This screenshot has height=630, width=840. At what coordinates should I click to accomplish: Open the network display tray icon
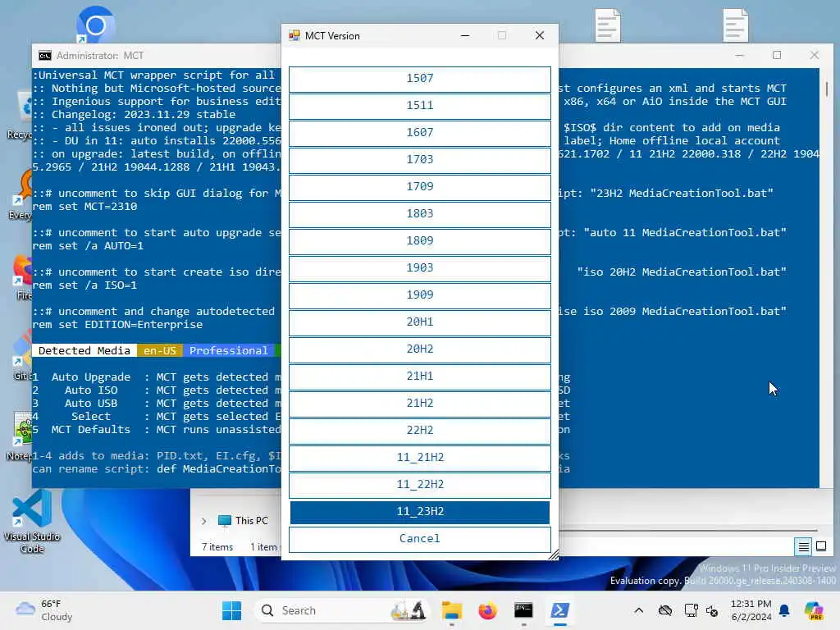tap(691, 610)
